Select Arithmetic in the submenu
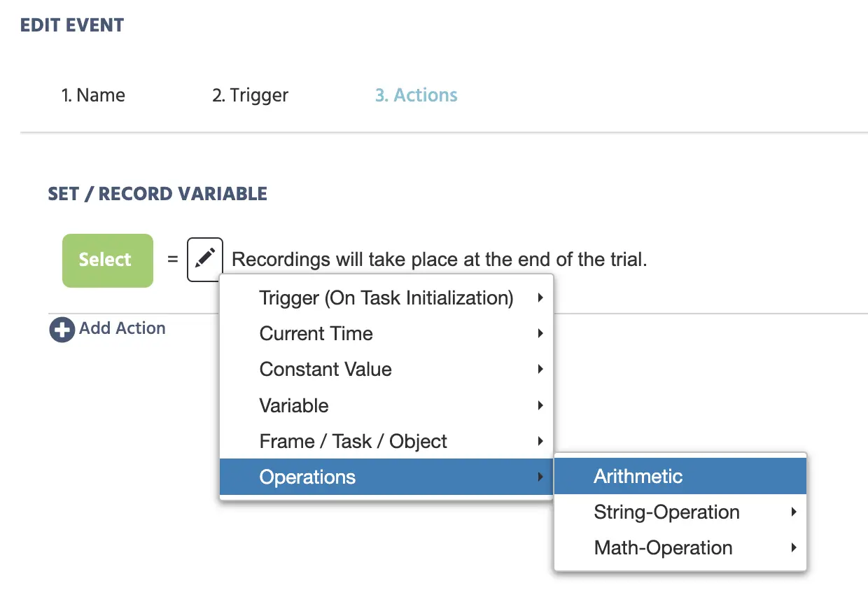The image size is (868, 595). (x=638, y=477)
